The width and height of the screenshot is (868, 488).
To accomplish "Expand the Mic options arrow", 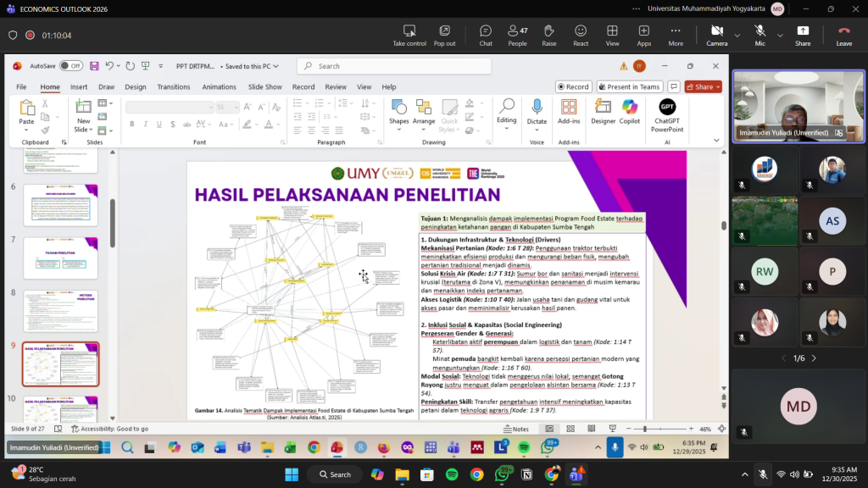I will (x=780, y=36).
